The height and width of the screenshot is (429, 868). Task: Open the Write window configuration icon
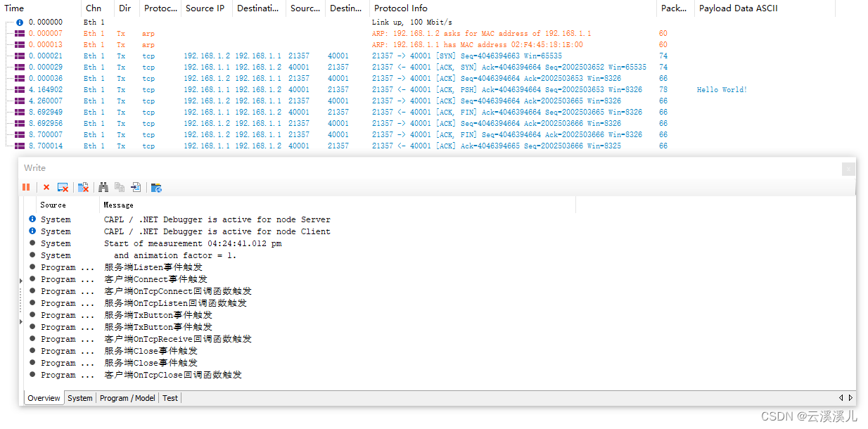[x=156, y=187]
